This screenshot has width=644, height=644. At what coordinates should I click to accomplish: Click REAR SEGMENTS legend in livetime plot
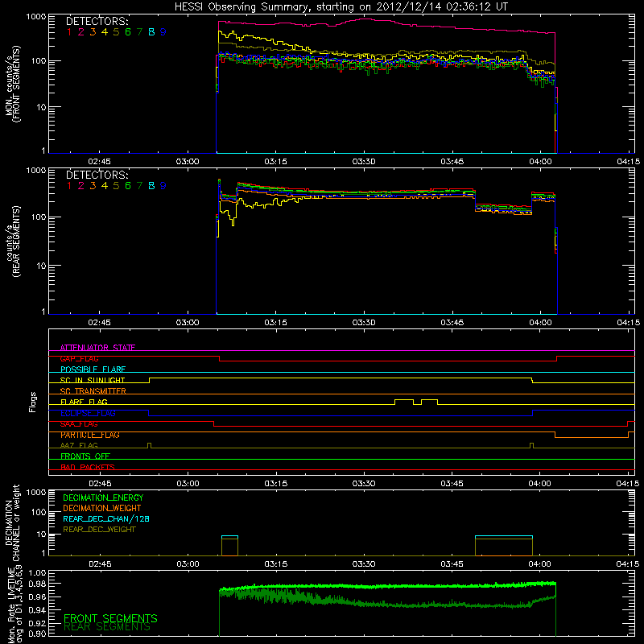click(x=107, y=627)
